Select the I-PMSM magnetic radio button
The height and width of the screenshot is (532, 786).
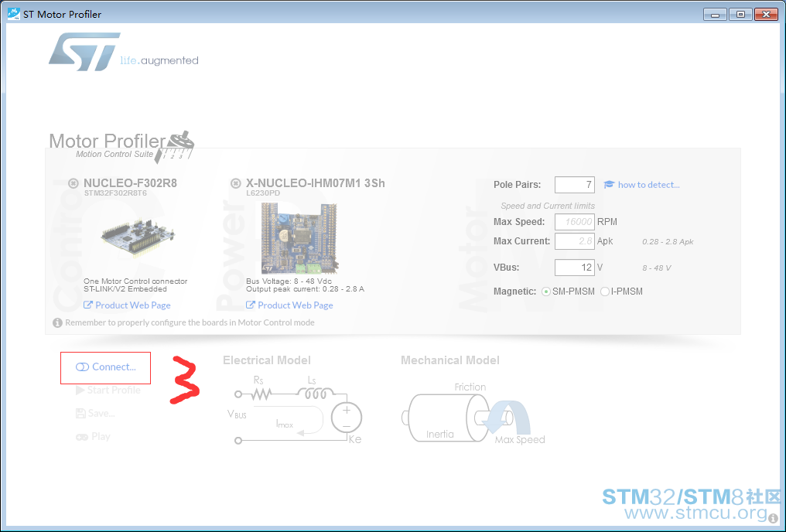(x=604, y=292)
